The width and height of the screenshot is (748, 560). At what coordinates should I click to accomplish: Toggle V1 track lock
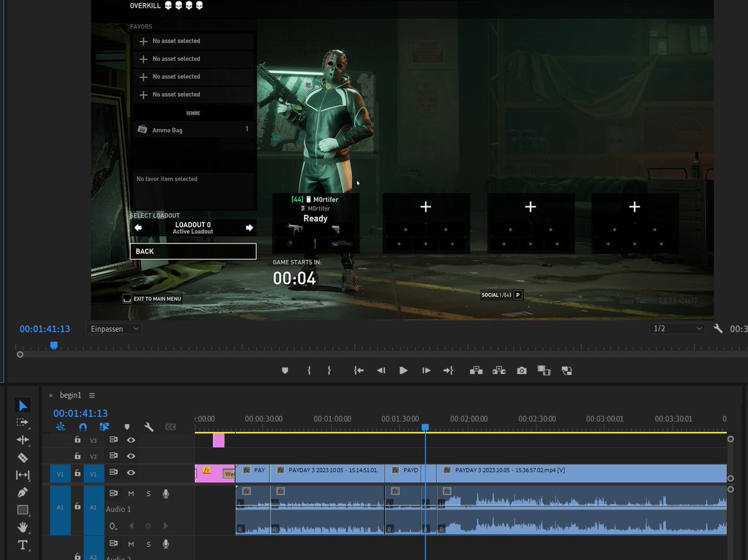click(x=77, y=473)
